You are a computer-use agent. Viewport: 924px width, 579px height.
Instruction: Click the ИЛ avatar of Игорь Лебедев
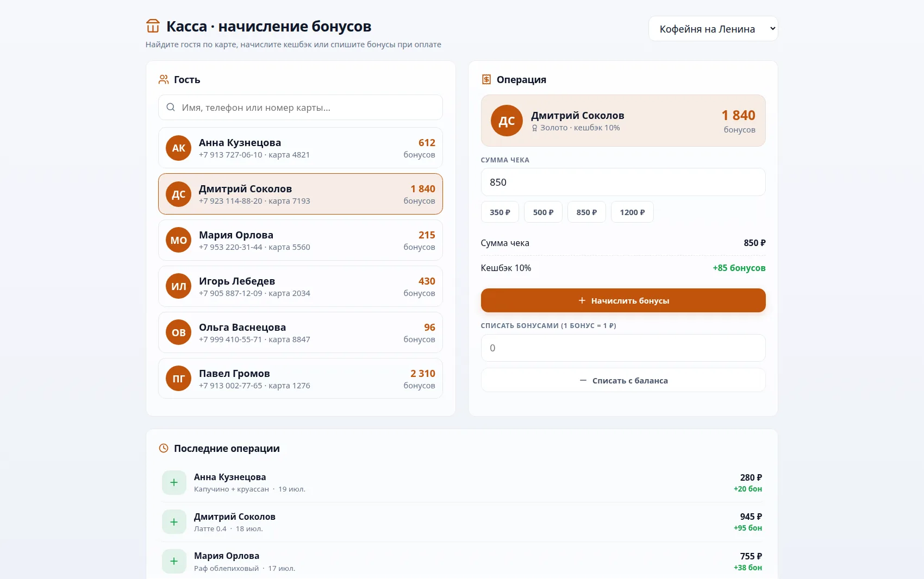(179, 286)
